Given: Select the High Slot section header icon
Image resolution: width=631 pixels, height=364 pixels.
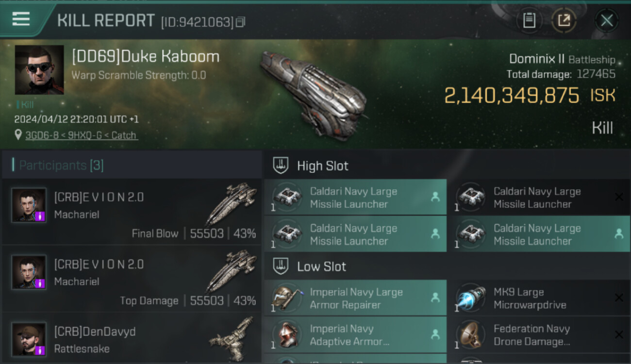Looking at the screenshot, I should point(281,165).
